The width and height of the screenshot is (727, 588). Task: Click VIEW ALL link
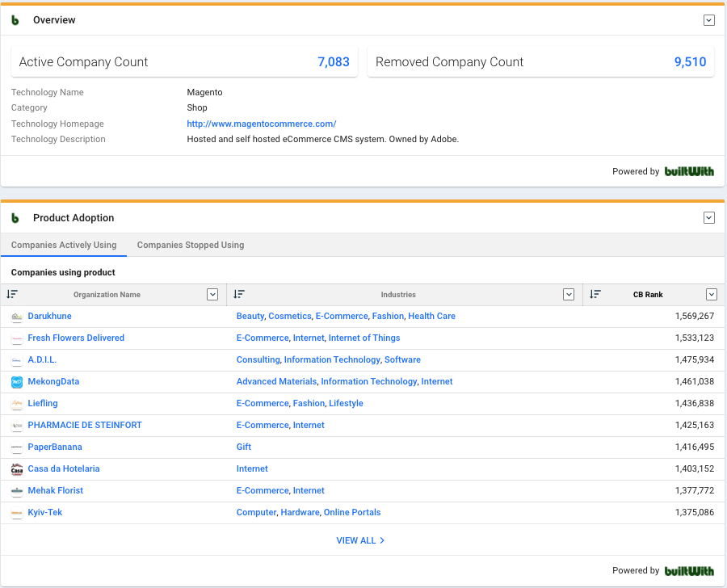(360, 540)
